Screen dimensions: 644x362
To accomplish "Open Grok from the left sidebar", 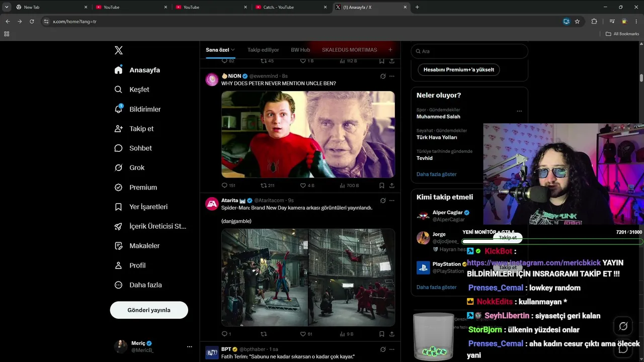I will (x=130, y=168).
